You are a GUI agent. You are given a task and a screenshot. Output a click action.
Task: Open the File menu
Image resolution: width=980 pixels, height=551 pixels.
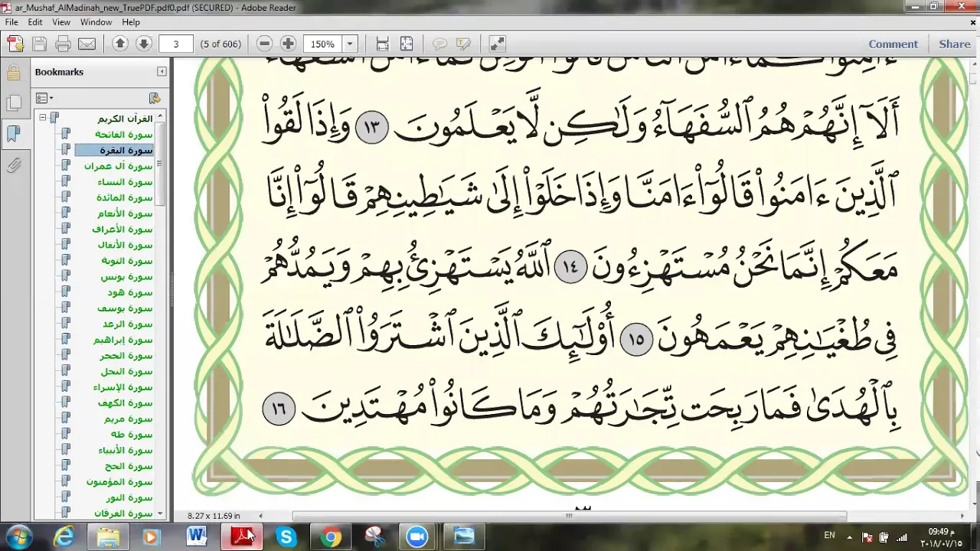(11, 22)
